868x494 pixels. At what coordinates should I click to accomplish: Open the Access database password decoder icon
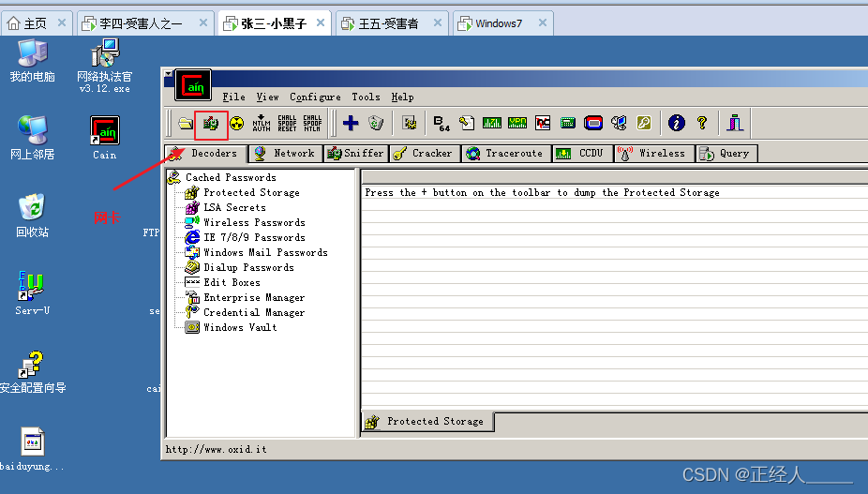click(x=467, y=123)
